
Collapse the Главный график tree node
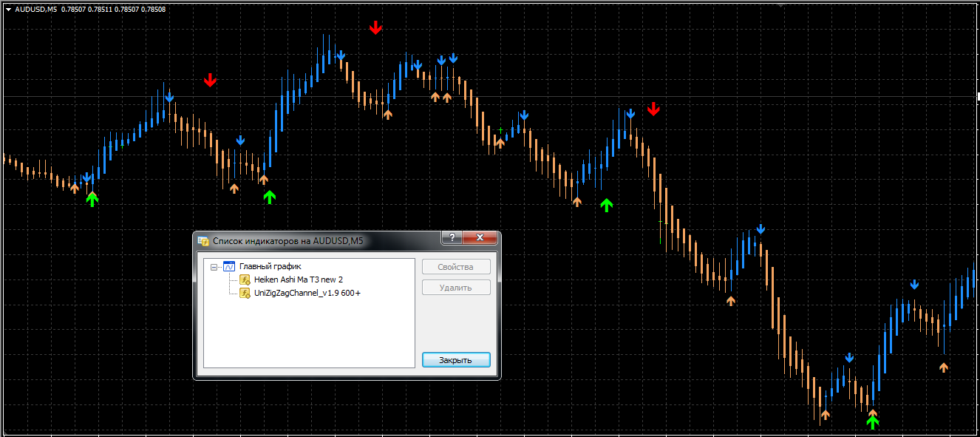coord(214,267)
